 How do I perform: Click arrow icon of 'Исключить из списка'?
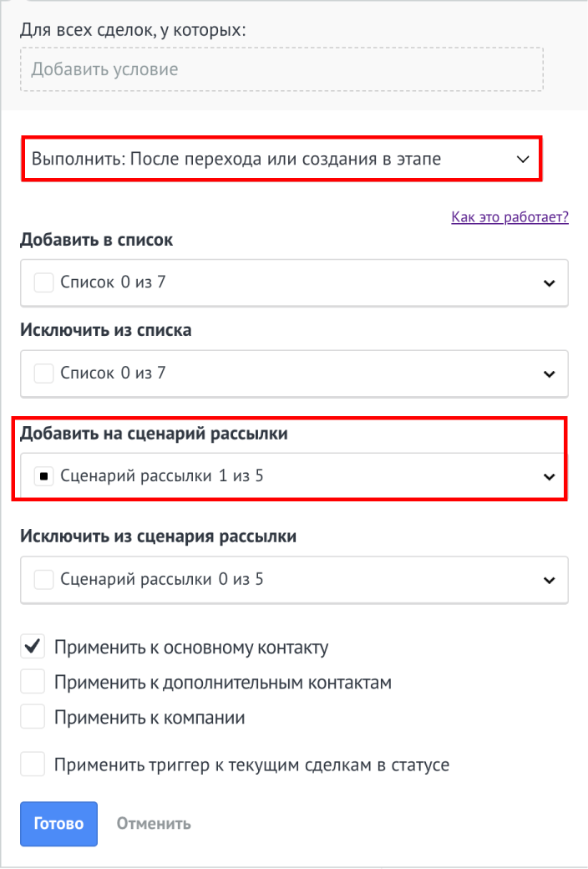click(549, 374)
